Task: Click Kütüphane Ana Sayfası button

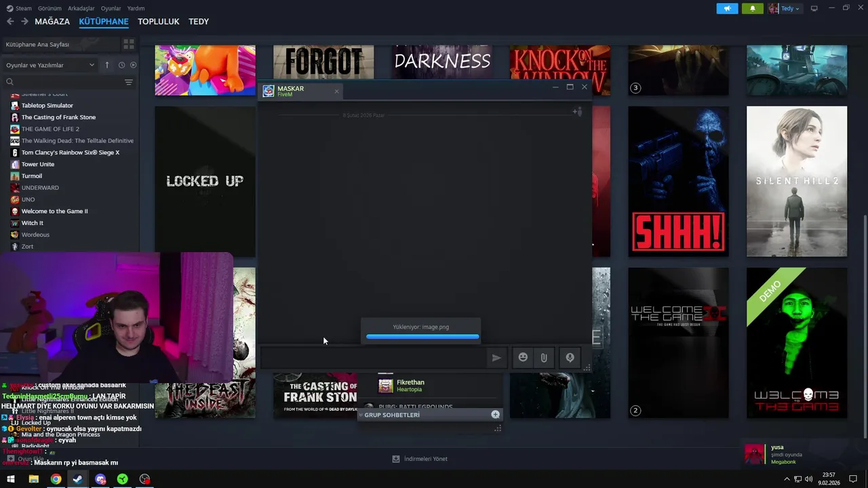Action: pyautogui.click(x=60, y=44)
